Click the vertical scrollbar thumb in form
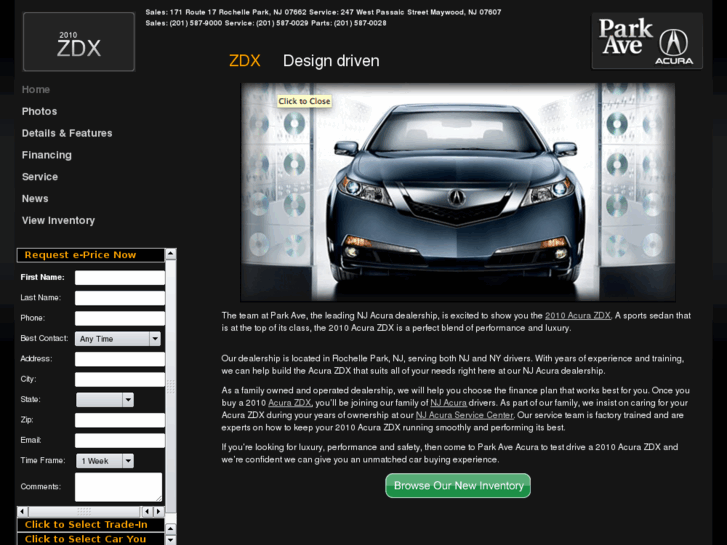 pyautogui.click(x=171, y=386)
